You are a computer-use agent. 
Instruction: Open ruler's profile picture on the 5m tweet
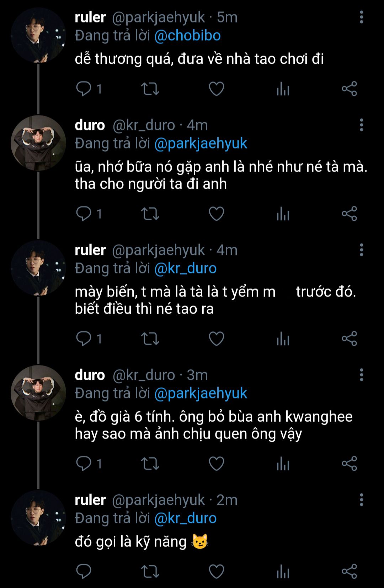pos(38,36)
